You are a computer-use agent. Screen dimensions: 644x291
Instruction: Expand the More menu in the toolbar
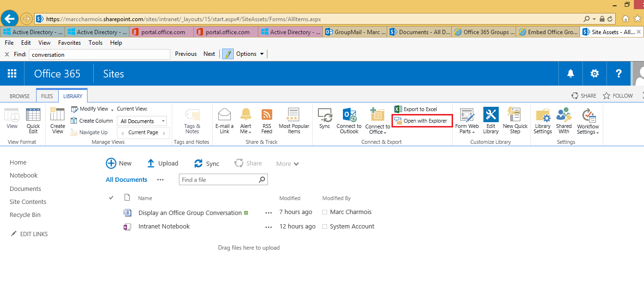point(288,164)
